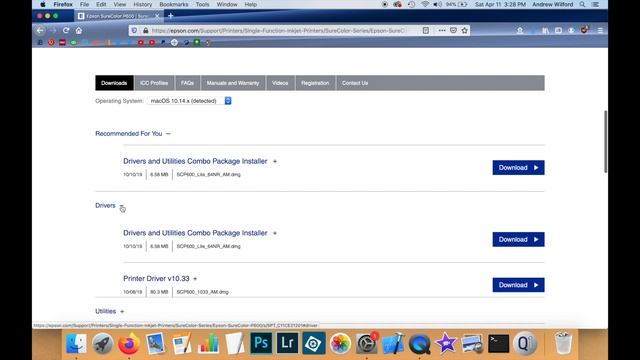Open the Firefox home page icon

[79, 30]
